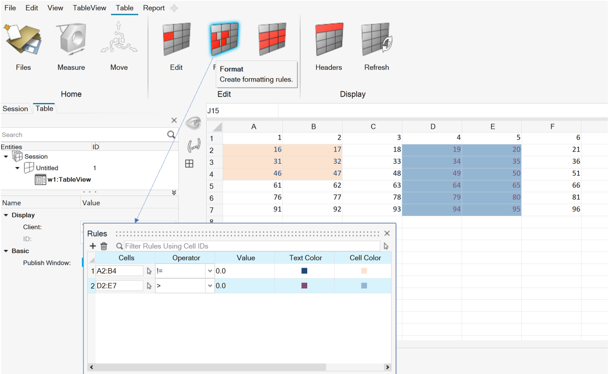This screenshot has width=608, height=374.
Task: Click the Filter Rules Using Cell IDs field
Action: [252, 246]
